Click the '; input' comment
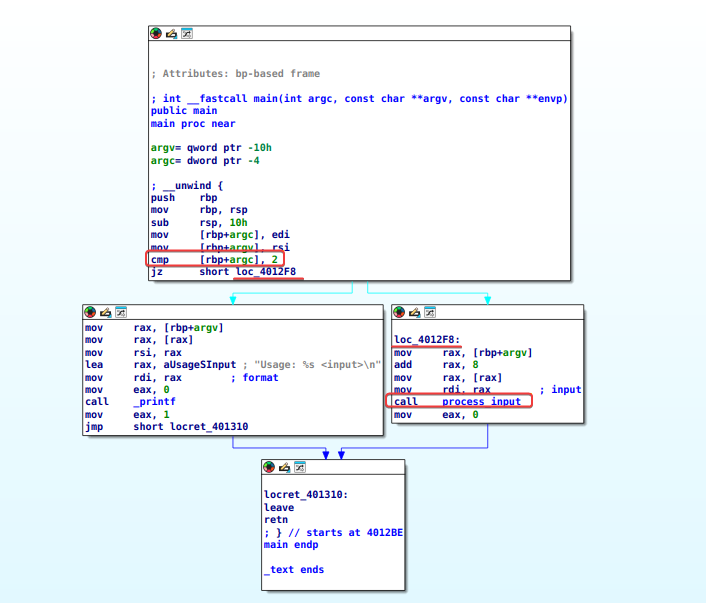Screen dimensions: 706x603 point(560,390)
